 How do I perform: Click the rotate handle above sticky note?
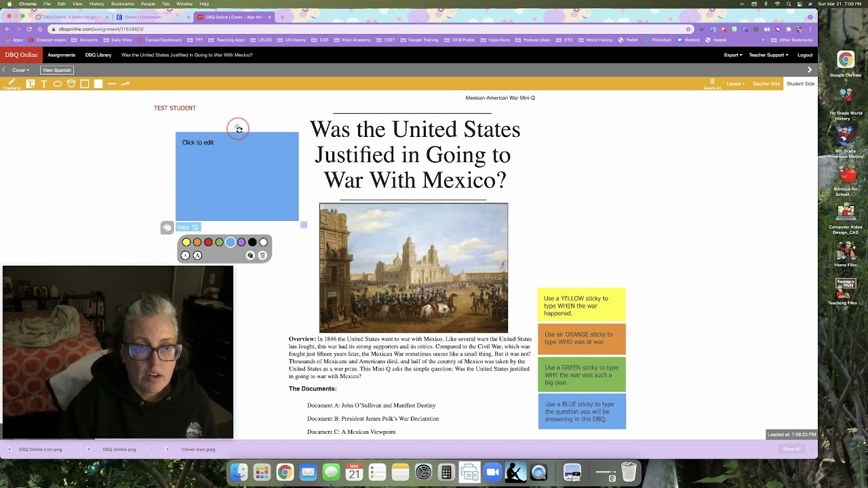pos(239,129)
